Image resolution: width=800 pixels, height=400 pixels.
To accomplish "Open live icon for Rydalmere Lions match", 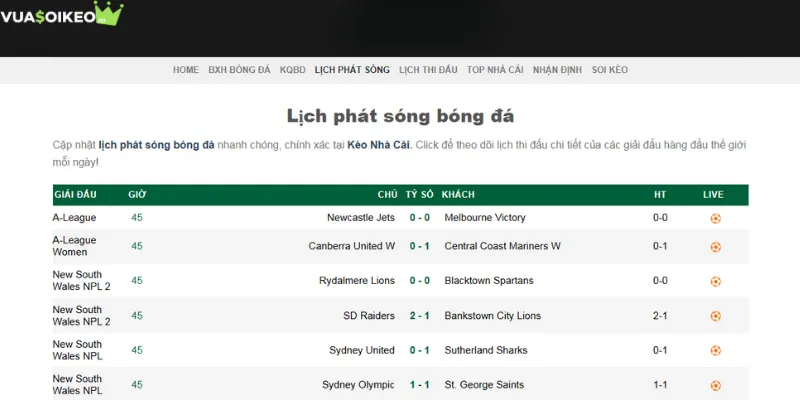I will [x=715, y=281].
